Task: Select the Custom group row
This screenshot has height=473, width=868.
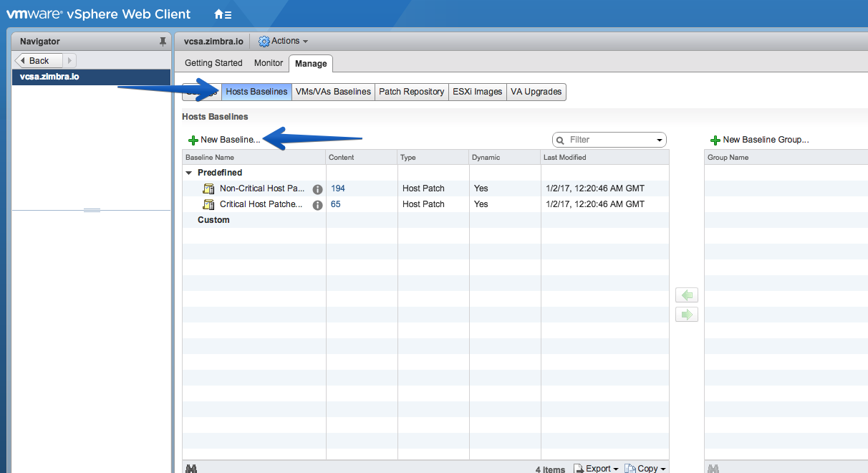Action: pos(425,220)
